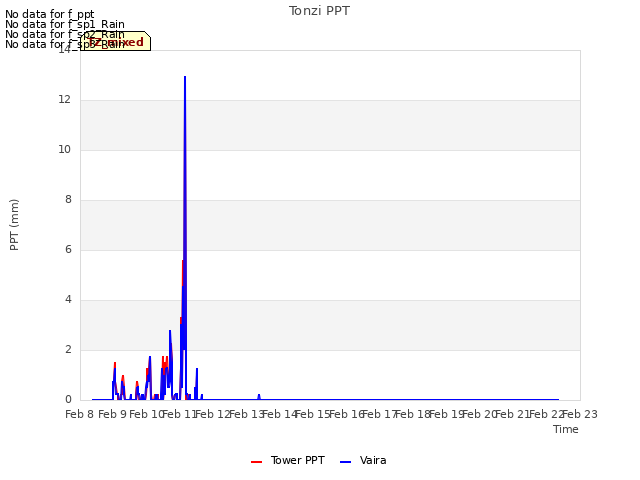Click the Feb 16 x-axis tick label

[x=346, y=414]
